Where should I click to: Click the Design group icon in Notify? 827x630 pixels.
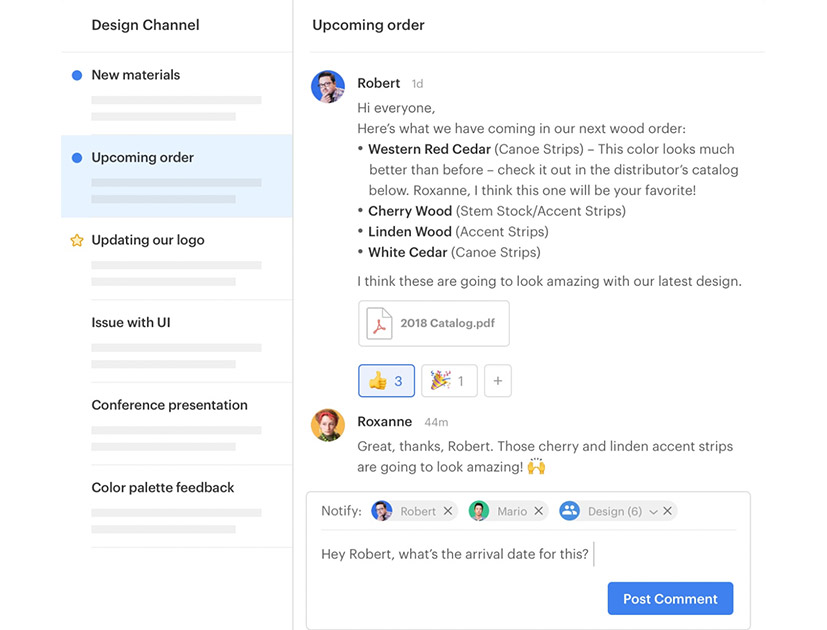click(x=570, y=511)
